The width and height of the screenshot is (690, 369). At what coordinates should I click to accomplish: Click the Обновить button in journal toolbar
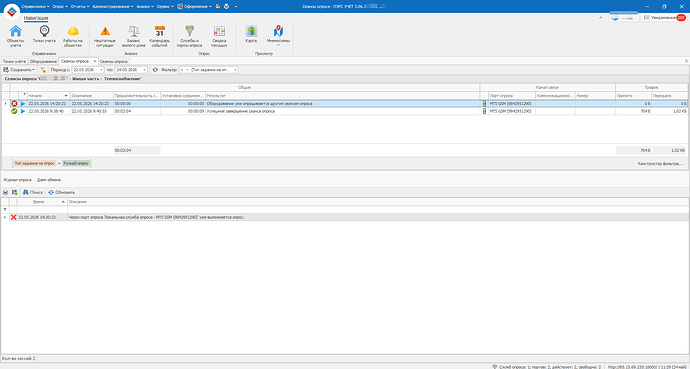tap(61, 192)
